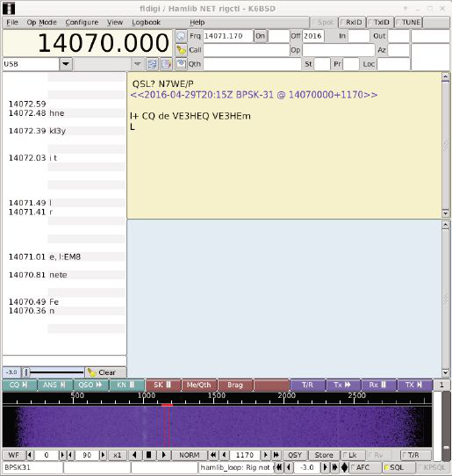Image resolution: width=452 pixels, height=476 pixels.
Task: Click the vertical signal level slider beside the waterfall
Action: 446,426
